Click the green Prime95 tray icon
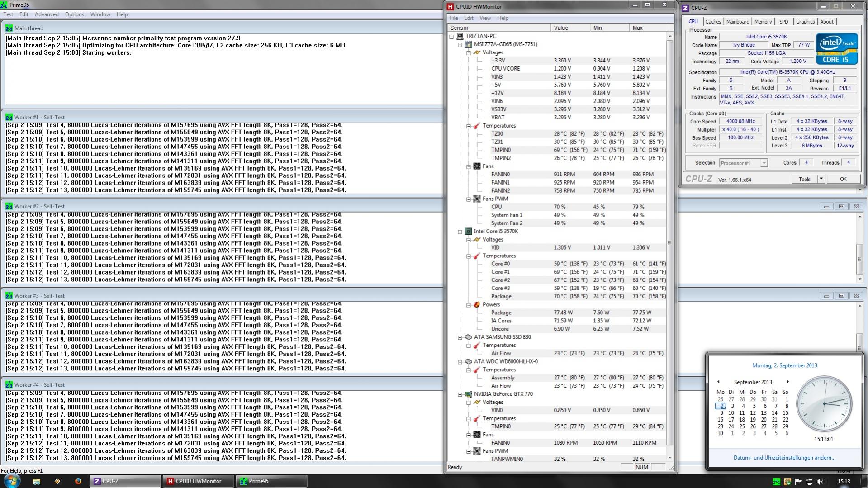The height and width of the screenshot is (488, 868). (x=776, y=482)
